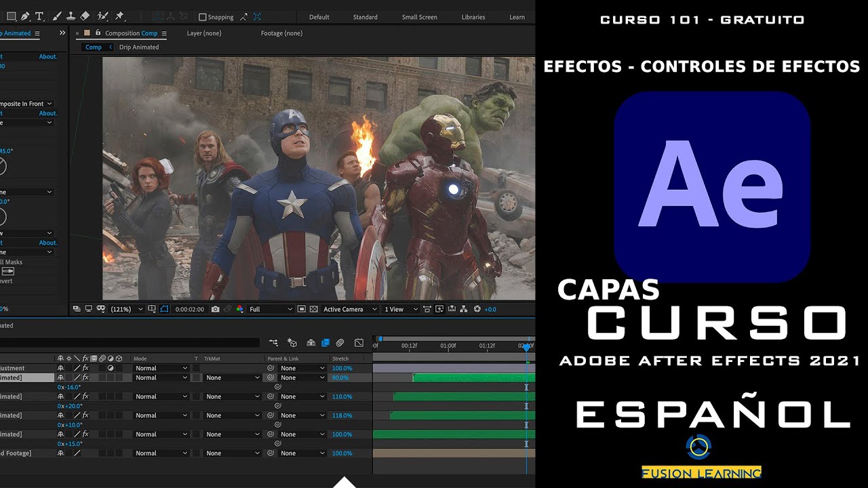Click the timeline button icon in viewer bar
The width and height of the screenshot is (868, 488).
(452, 309)
